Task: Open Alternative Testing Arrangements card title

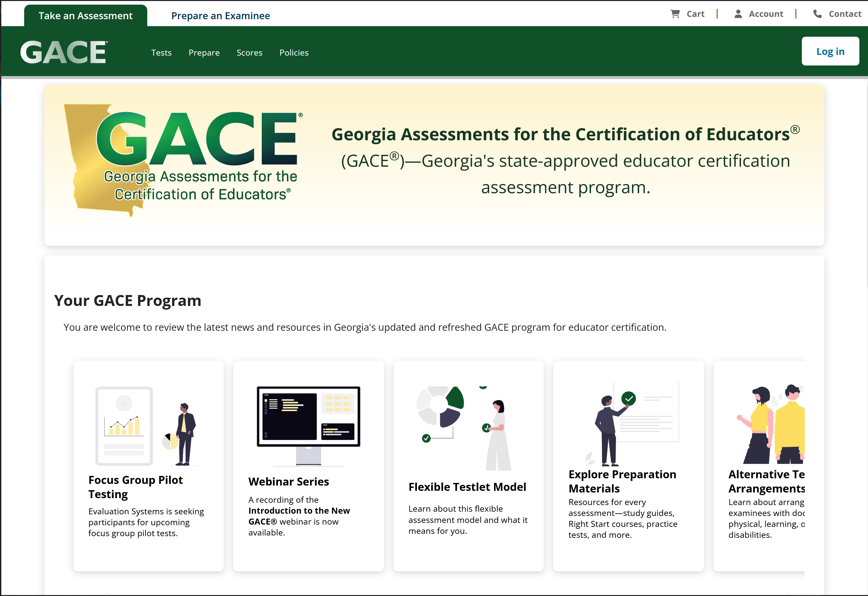Action: pyautogui.click(x=766, y=481)
